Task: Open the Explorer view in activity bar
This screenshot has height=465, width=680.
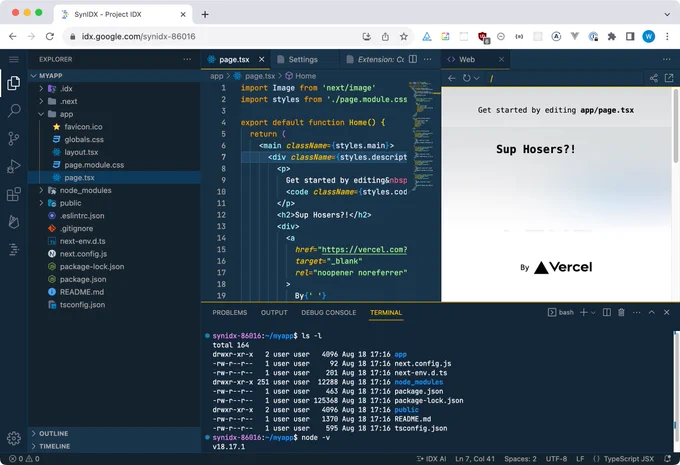Action: [x=13, y=83]
